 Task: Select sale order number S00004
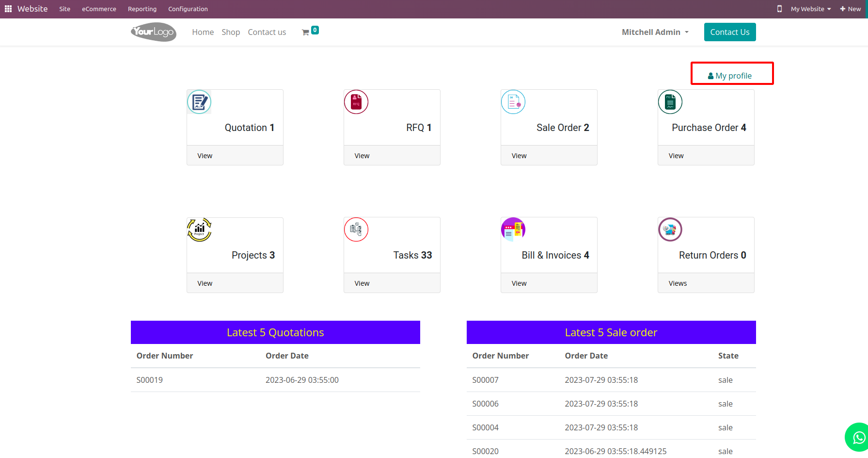pos(486,427)
